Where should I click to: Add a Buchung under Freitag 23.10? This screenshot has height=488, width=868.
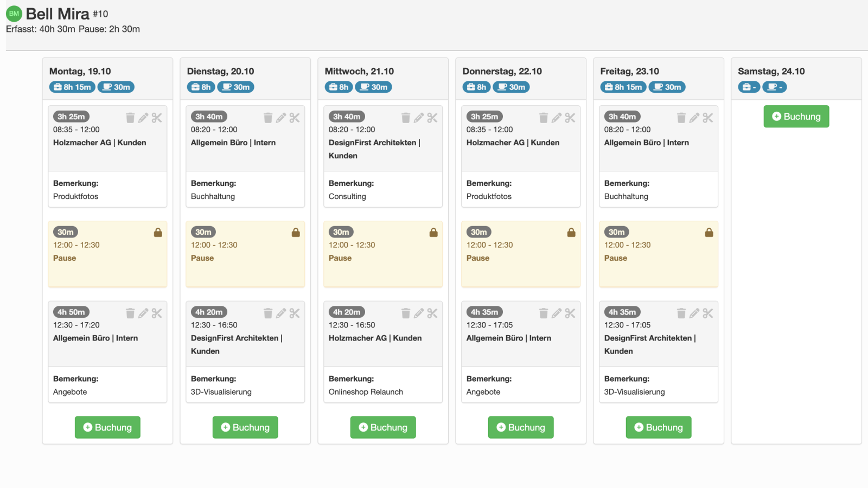pos(659,427)
